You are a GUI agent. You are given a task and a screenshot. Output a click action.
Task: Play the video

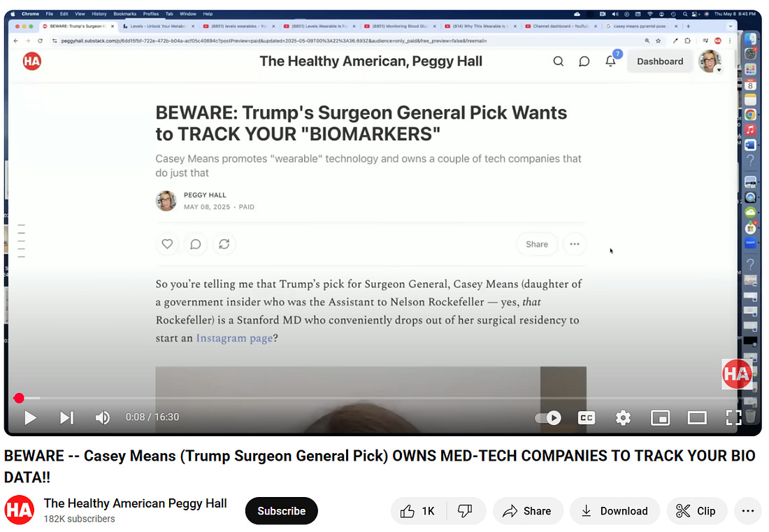click(30, 418)
